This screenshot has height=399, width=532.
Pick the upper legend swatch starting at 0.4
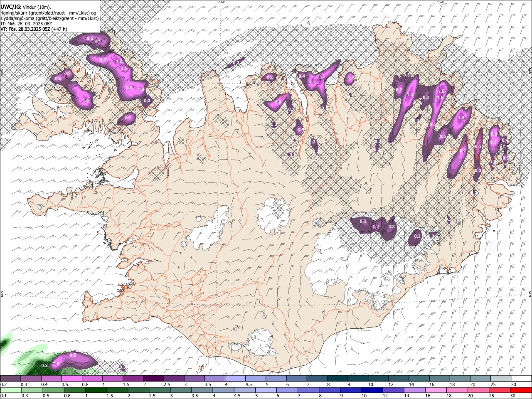51,379
